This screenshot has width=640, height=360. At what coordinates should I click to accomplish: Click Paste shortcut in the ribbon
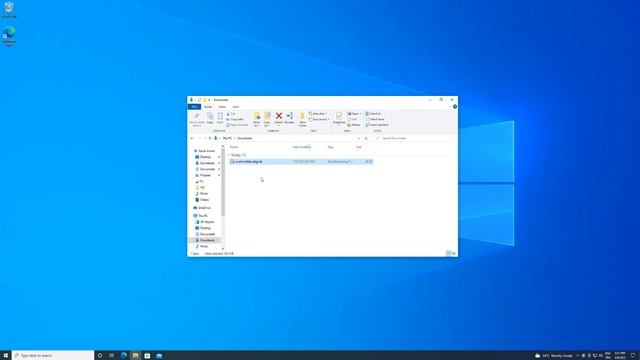pyautogui.click(x=237, y=125)
